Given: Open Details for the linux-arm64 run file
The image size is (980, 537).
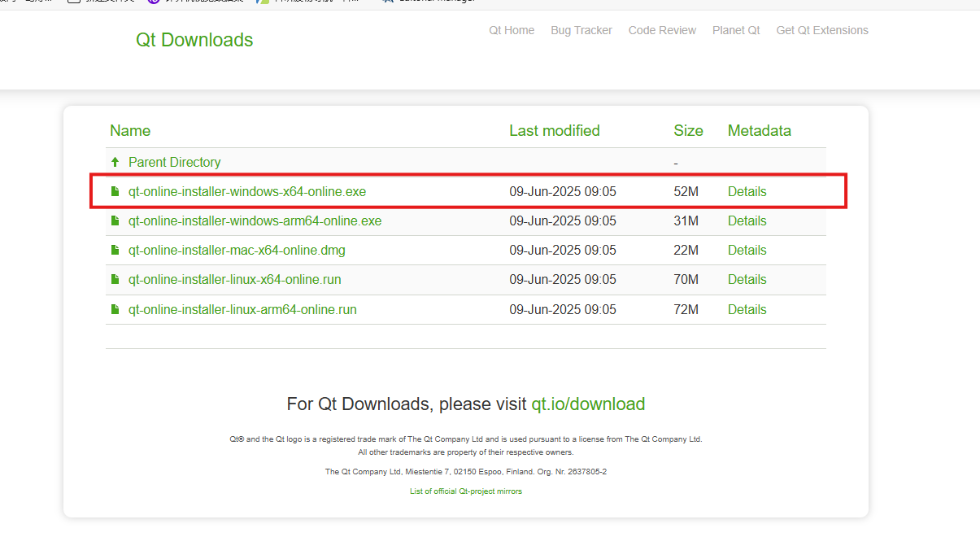Looking at the screenshot, I should 747,310.
